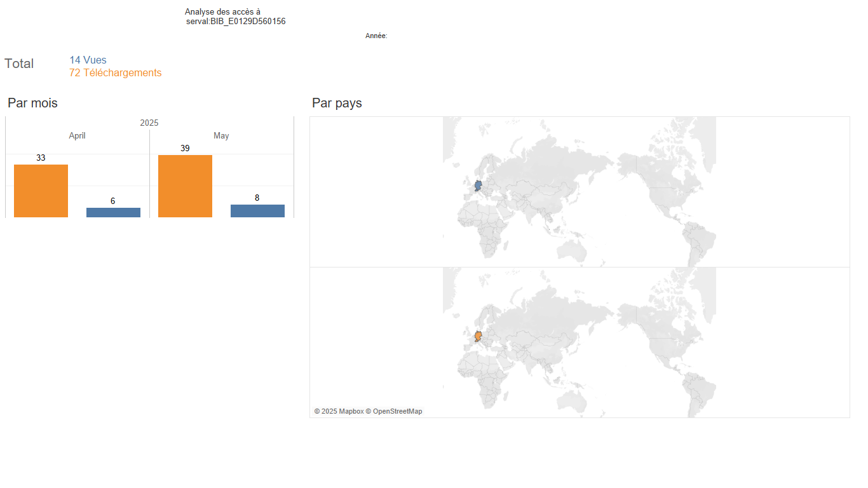Click the '14 Vues' total text

pos(88,60)
